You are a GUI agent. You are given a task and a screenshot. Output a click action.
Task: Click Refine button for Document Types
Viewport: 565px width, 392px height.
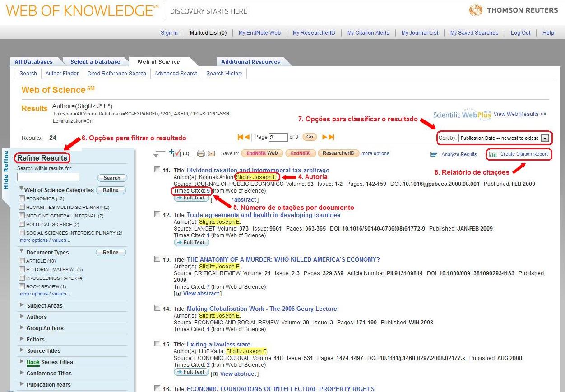111,252
